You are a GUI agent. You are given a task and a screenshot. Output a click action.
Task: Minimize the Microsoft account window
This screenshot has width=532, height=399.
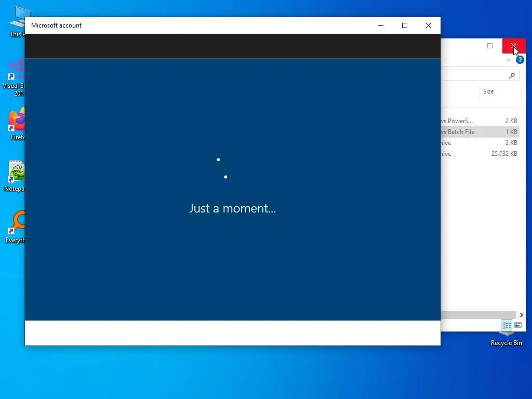381,25
